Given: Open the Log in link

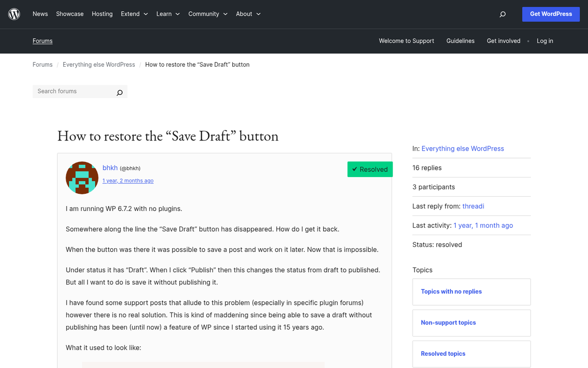Looking at the screenshot, I should pos(545,41).
